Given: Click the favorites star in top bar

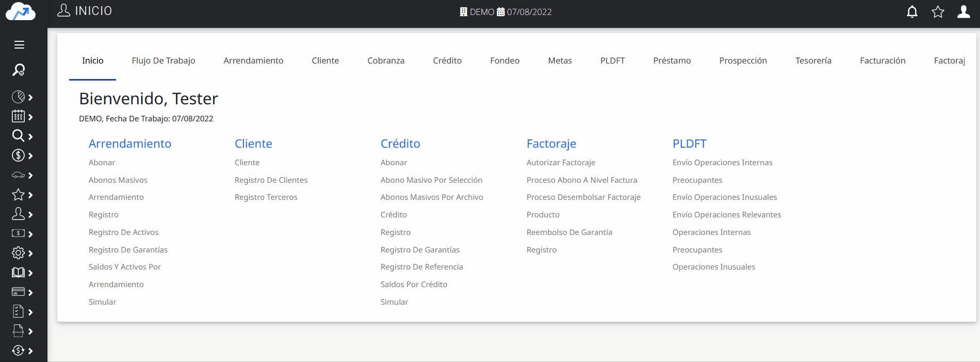Looking at the screenshot, I should 938,12.
